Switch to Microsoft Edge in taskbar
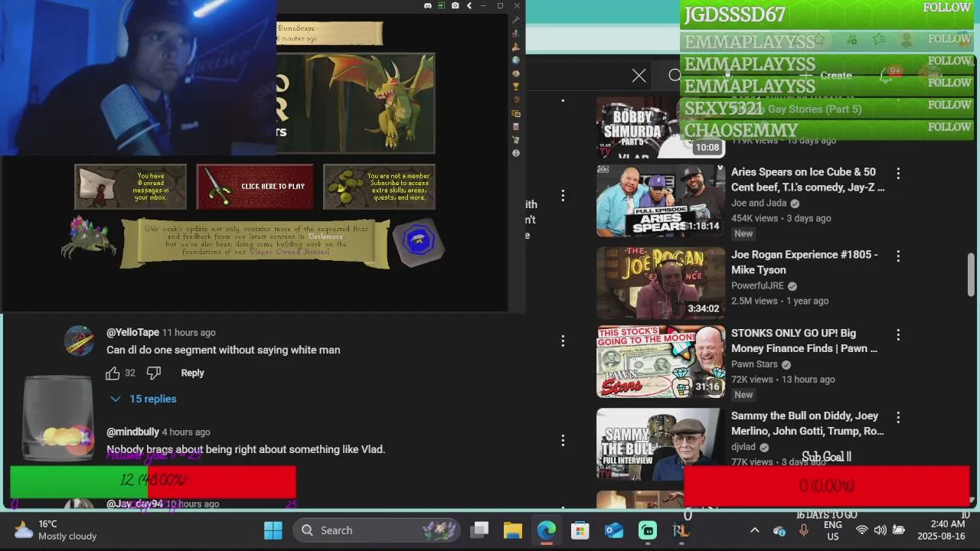Viewport: 980px width, 551px height. [547, 530]
